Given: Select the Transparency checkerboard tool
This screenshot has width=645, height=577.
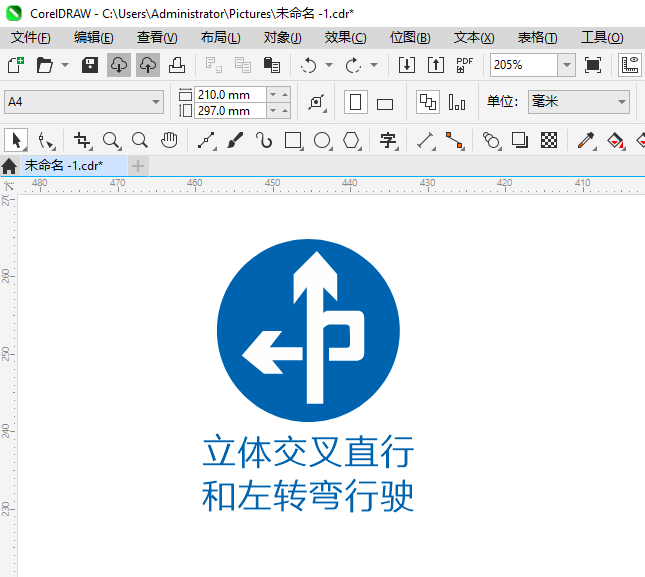Looking at the screenshot, I should tap(549, 141).
